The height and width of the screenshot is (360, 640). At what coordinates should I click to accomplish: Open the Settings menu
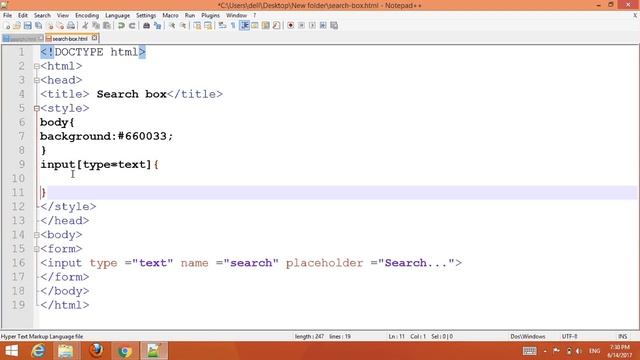pyautogui.click(x=146, y=16)
